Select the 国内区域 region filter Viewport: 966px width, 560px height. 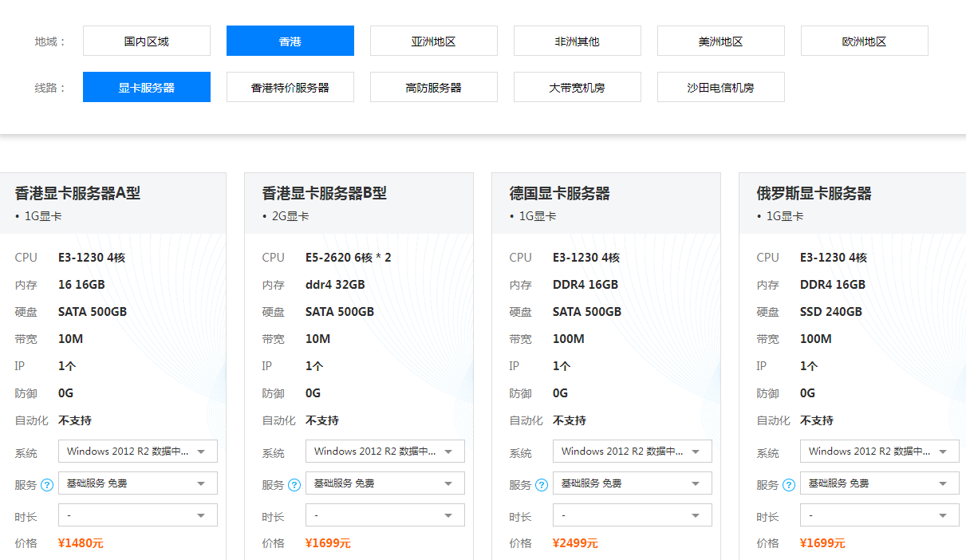(x=146, y=41)
